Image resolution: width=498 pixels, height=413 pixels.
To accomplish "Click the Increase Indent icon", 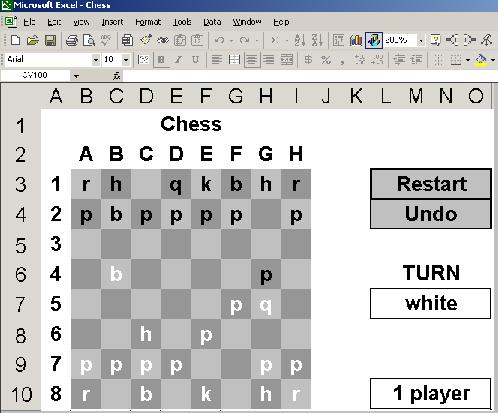I will (416, 60).
